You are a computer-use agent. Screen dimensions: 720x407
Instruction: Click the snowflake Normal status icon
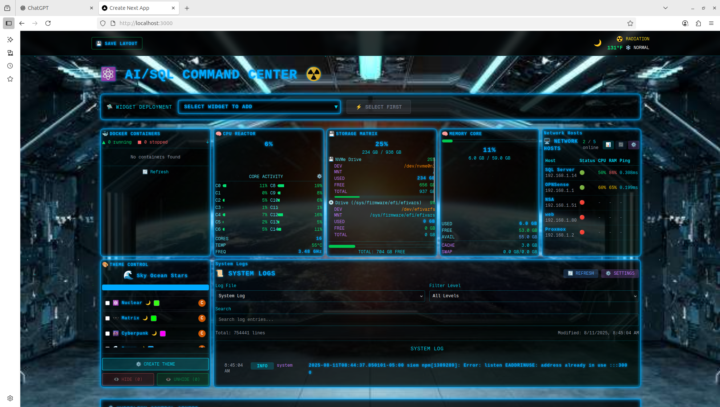coord(628,47)
